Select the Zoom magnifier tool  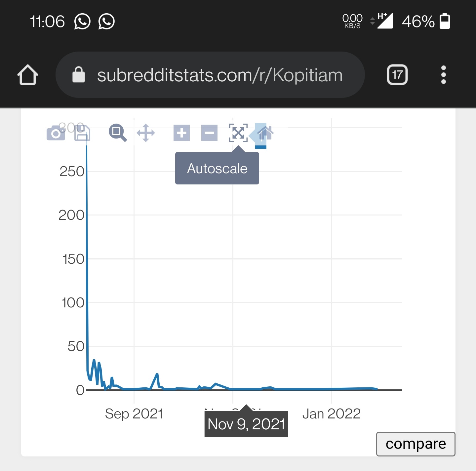(118, 133)
